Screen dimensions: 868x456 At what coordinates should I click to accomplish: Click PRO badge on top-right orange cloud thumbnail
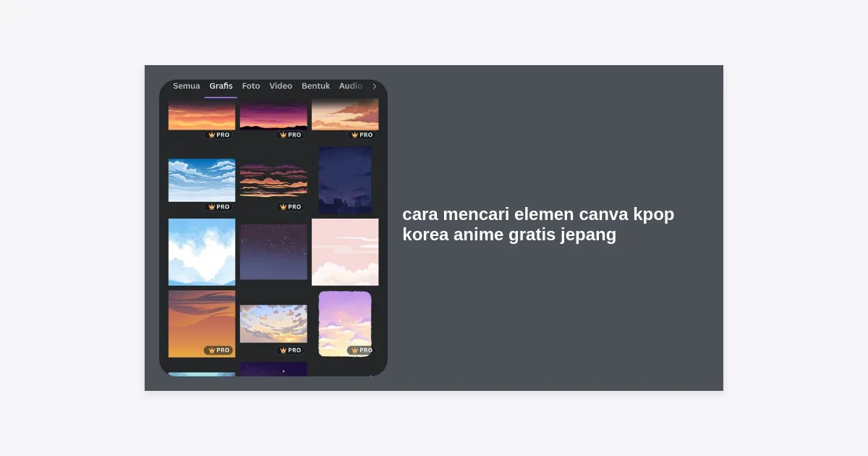pyautogui.click(x=361, y=135)
